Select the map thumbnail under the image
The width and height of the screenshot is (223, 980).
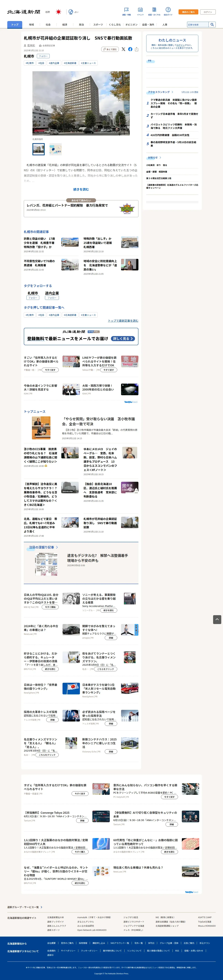pos(56,149)
